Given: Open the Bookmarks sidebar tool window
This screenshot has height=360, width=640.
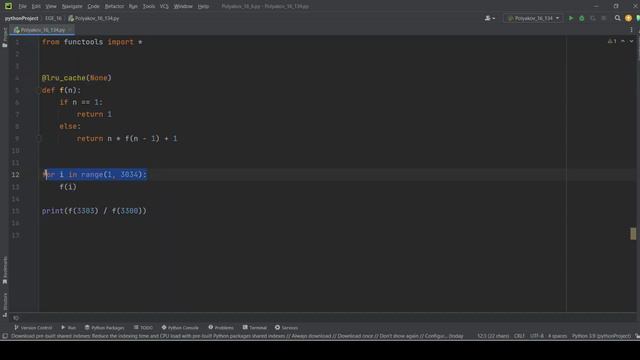Looking at the screenshot, I should point(5,270).
